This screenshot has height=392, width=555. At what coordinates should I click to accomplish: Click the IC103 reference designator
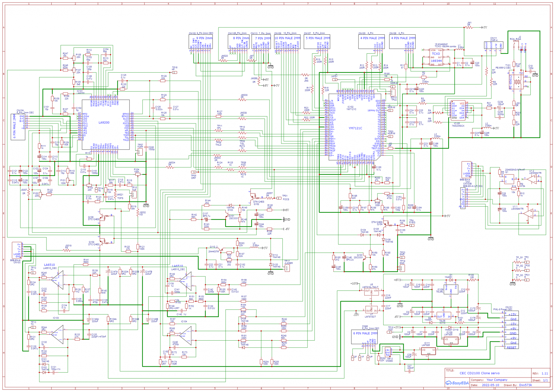(x=56, y=318)
